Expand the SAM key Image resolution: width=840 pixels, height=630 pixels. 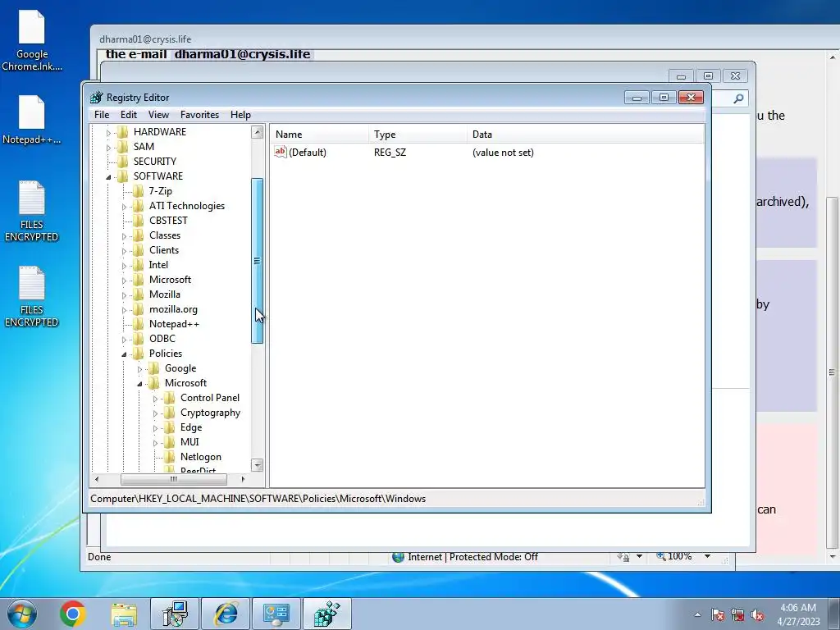pos(108,148)
